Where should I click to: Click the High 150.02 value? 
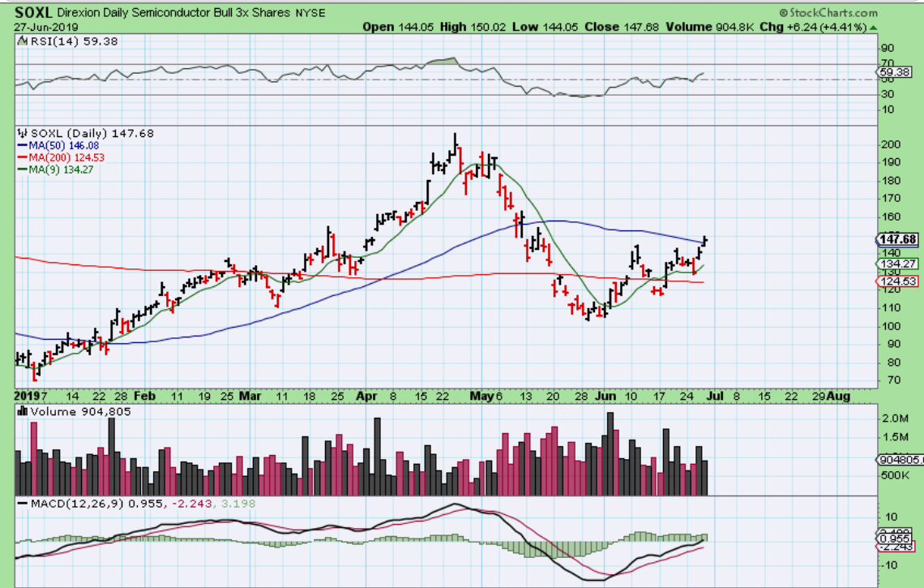click(x=473, y=27)
